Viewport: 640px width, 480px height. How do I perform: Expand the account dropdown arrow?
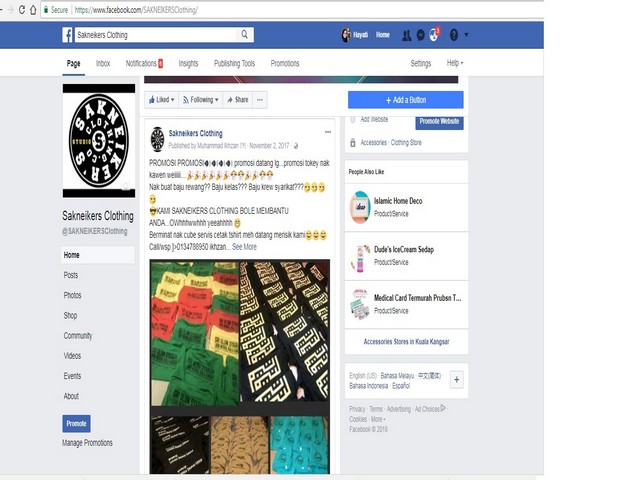coord(466,35)
